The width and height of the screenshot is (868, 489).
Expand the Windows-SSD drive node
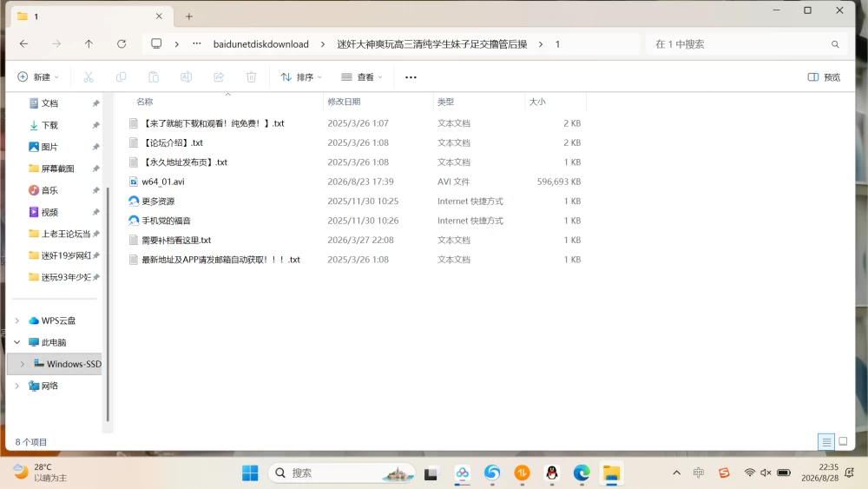point(23,364)
